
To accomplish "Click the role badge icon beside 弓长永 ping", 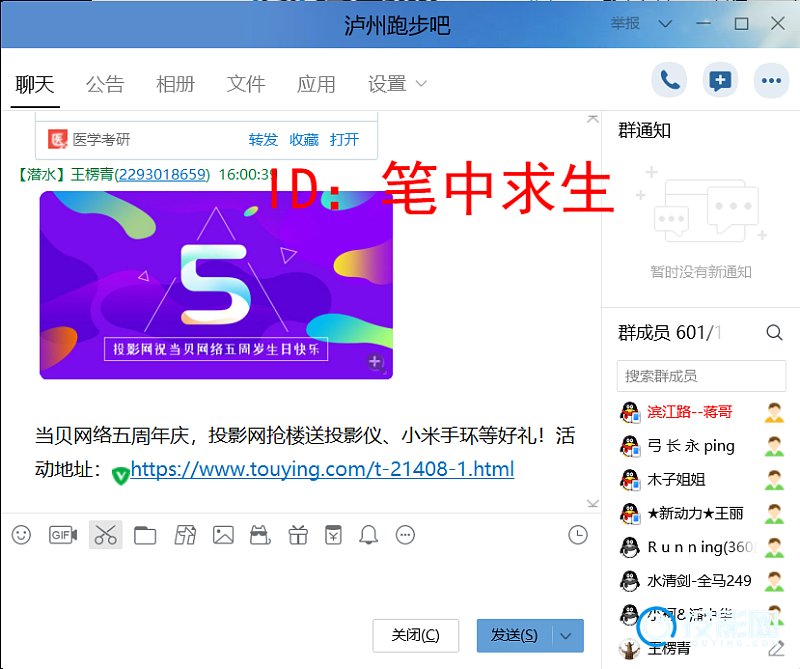I will (x=774, y=446).
